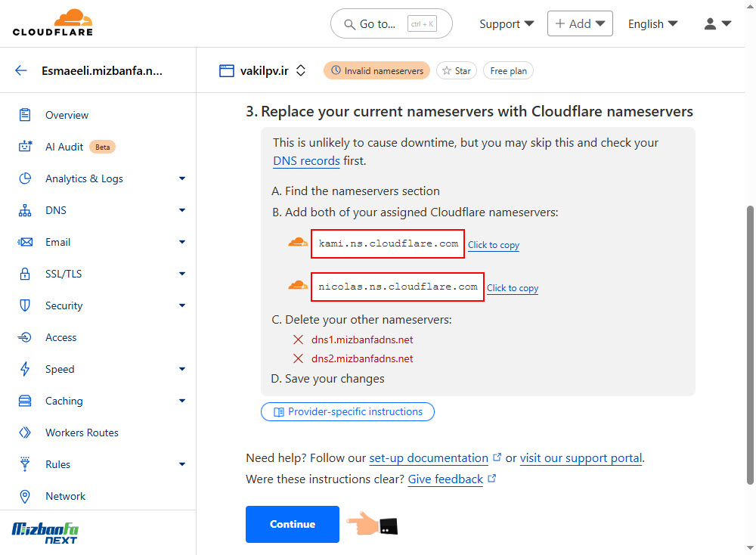Go back using the arrow beside the account name
This screenshot has width=756, height=555.
tap(20, 71)
